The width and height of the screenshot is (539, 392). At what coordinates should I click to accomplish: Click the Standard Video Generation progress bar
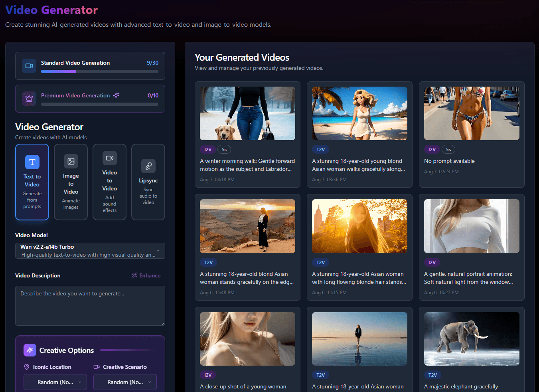(99, 71)
